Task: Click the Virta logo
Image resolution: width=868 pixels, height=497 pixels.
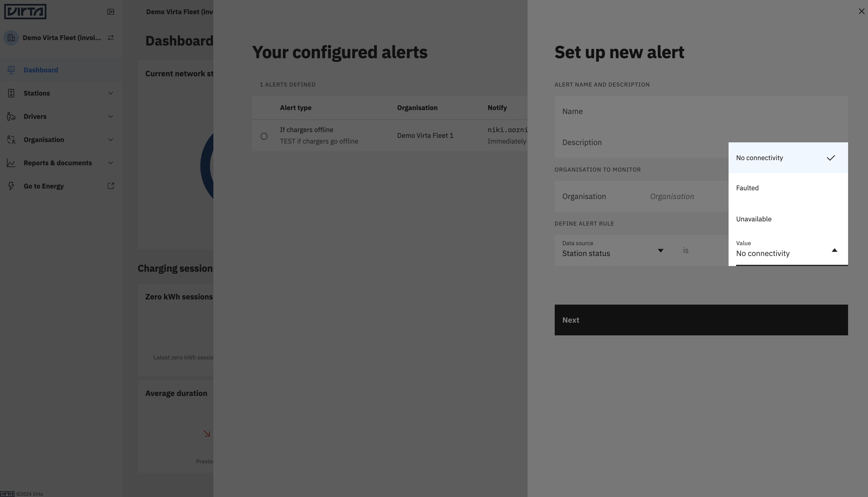Action: 25,11
